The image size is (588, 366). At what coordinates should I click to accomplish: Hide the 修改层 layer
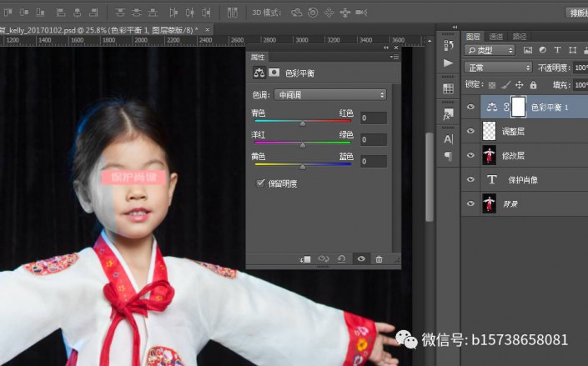coord(470,155)
